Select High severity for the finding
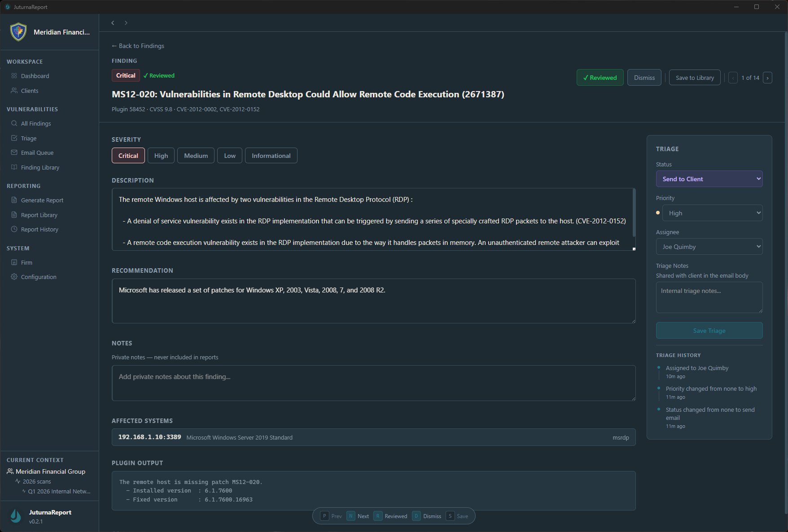 click(x=161, y=155)
